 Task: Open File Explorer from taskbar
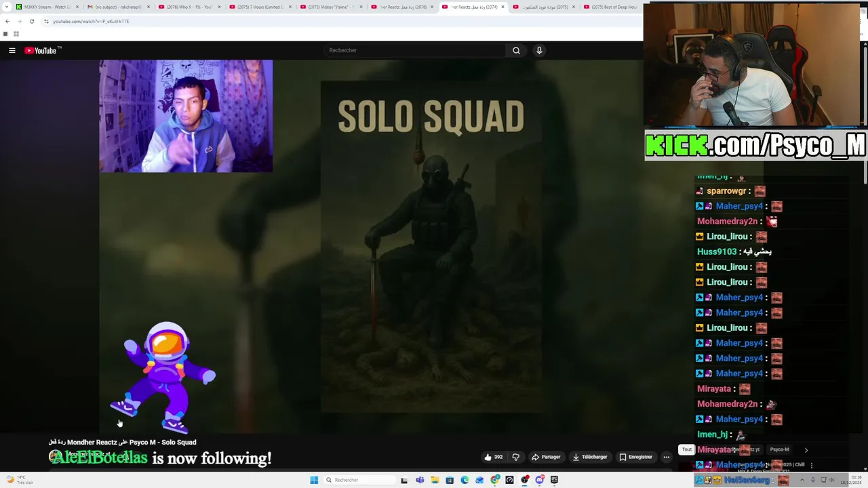pos(435,480)
